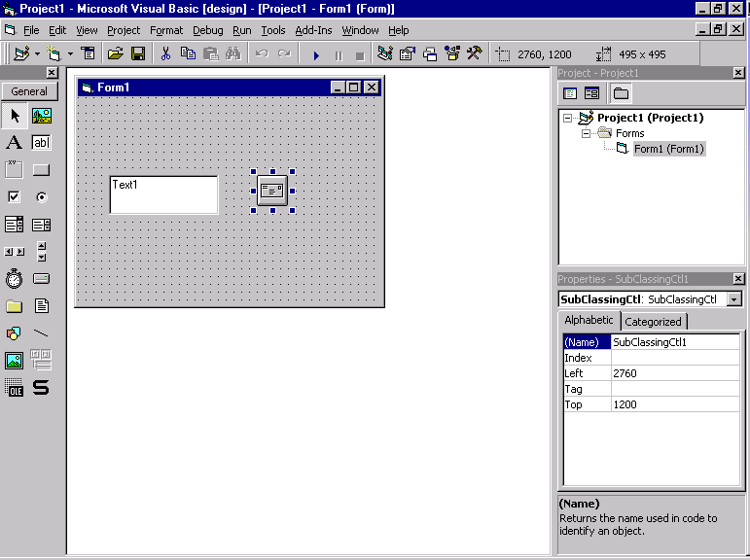
Task: Open the Project menu
Action: (124, 30)
